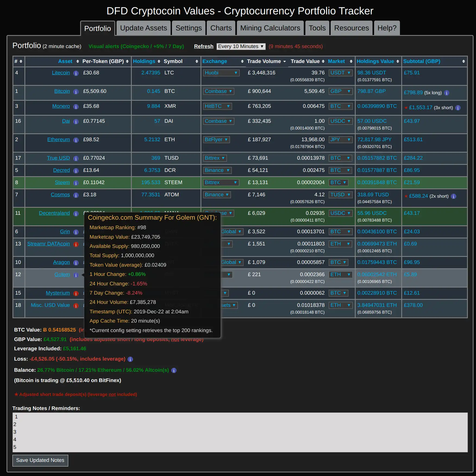
Task: Open info icon next to Aragon
Action: (76, 263)
